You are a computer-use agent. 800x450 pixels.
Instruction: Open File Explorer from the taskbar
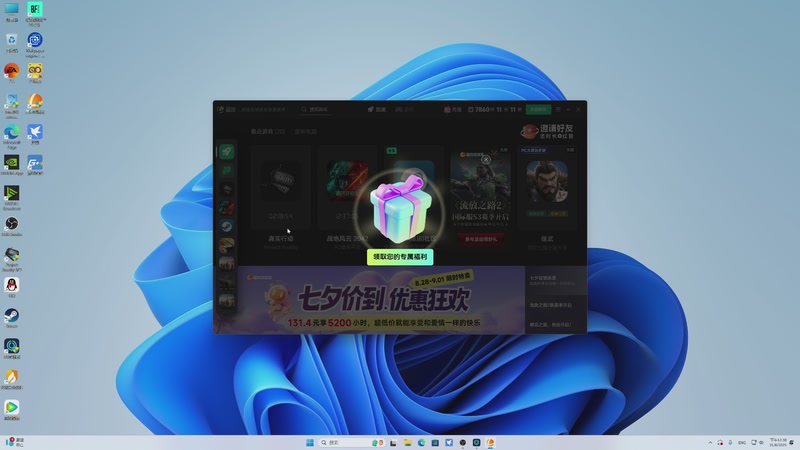click(408, 442)
